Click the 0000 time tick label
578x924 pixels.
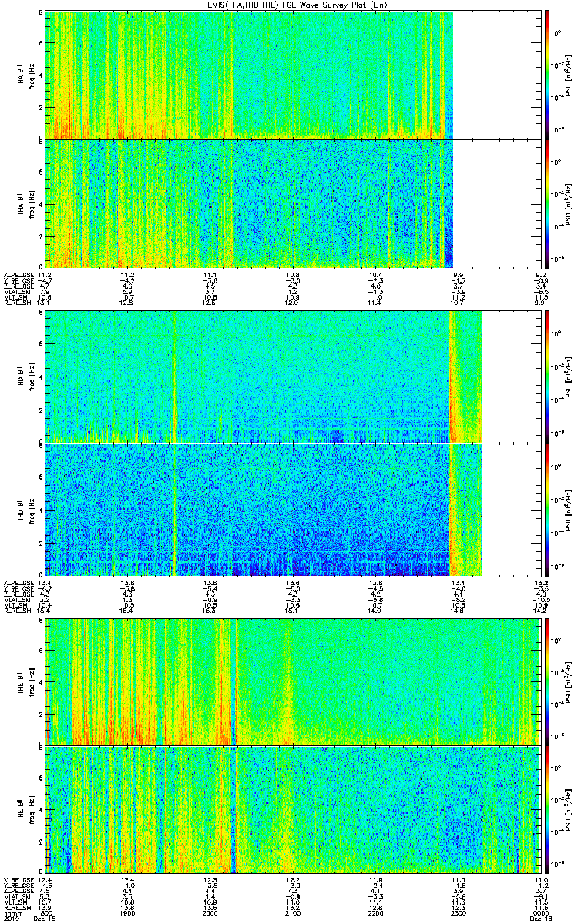point(539,912)
